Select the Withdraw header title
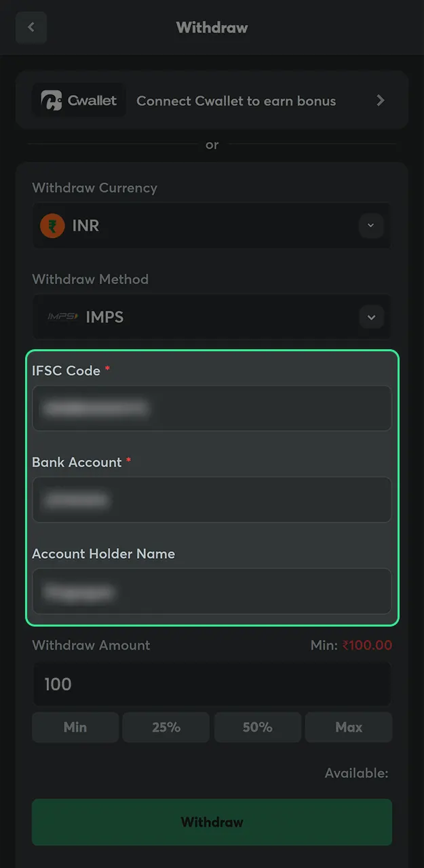 [x=212, y=27]
